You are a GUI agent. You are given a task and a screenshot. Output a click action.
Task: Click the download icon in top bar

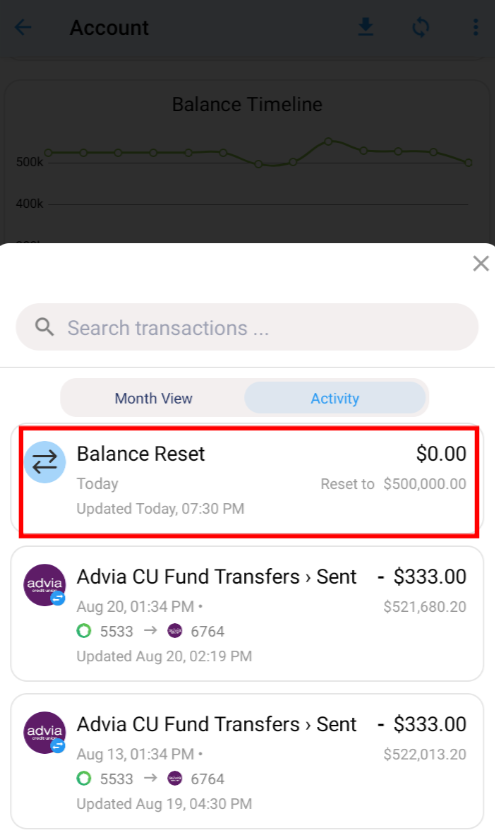(366, 27)
